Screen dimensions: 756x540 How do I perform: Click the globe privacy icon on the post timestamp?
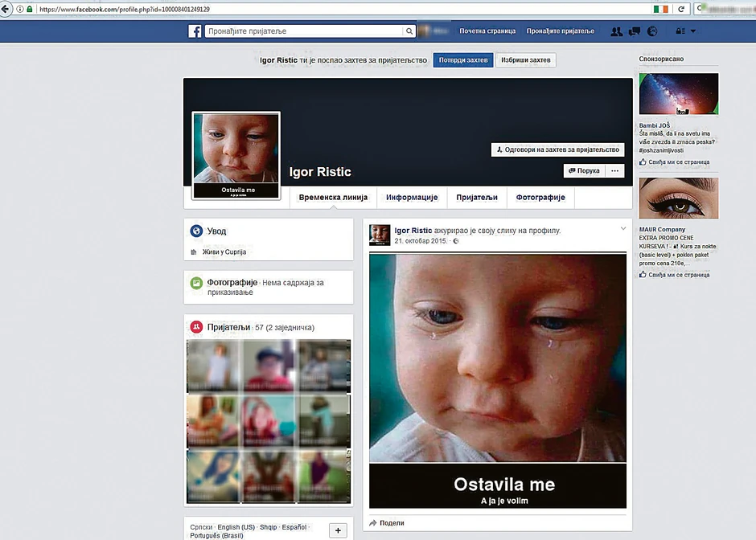click(x=454, y=241)
